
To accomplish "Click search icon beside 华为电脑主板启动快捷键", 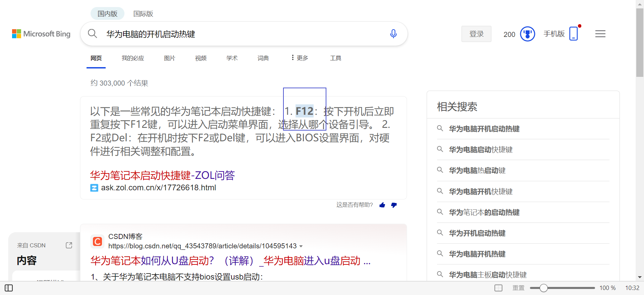I will click(x=440, y=274).
